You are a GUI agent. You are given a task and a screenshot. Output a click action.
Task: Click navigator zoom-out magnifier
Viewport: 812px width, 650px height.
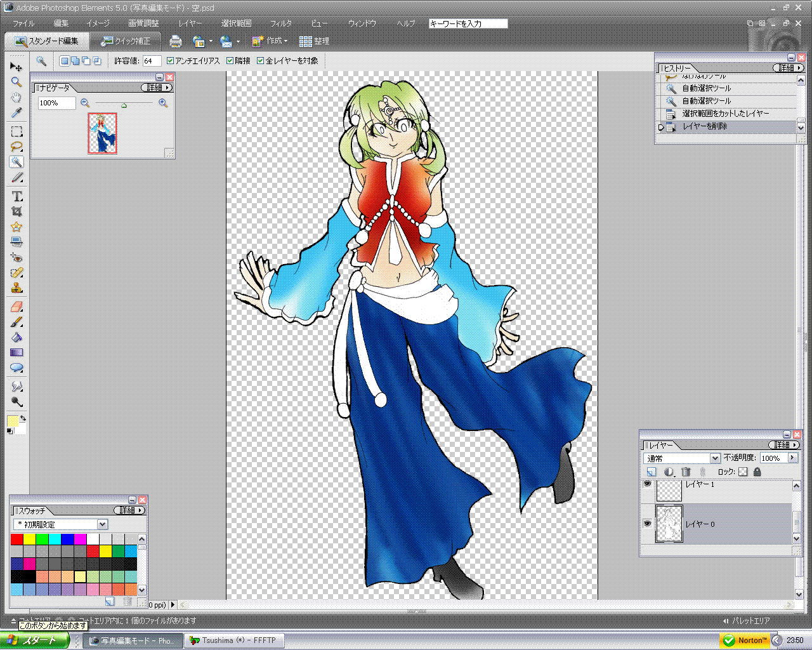pyautogui.click(x=85, y=103)
